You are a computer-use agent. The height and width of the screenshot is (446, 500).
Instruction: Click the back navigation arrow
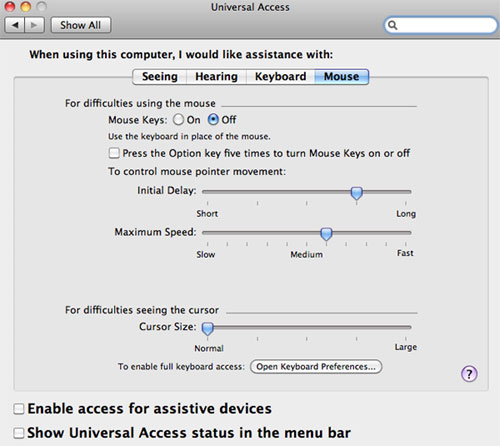[x=15, y=25]
